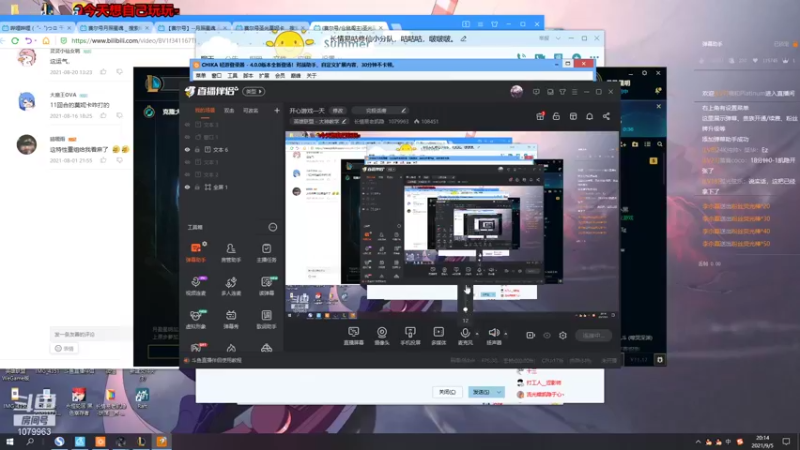Launch the 视频连麦 tool

196,286
